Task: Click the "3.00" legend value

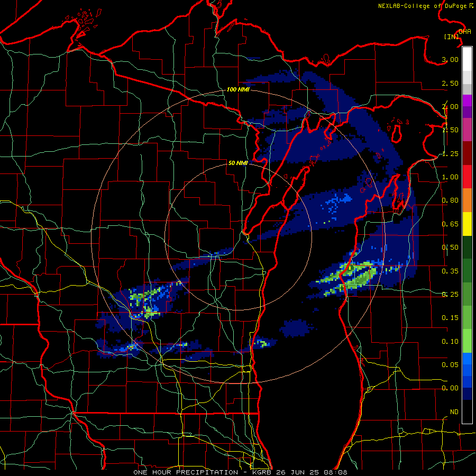Action: point(450,59)
